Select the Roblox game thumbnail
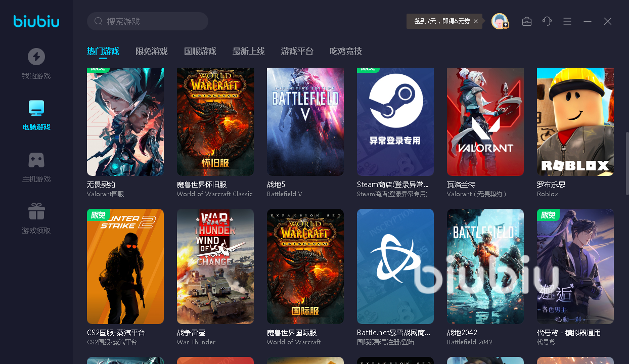Screen dimensions: 629x364 pos(575,121)
